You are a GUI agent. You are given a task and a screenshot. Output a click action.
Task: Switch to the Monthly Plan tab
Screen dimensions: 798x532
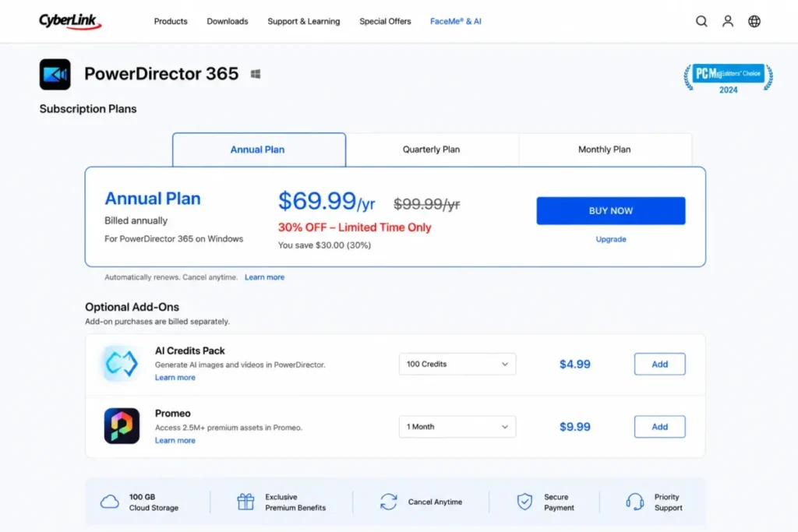click(605, 150)
